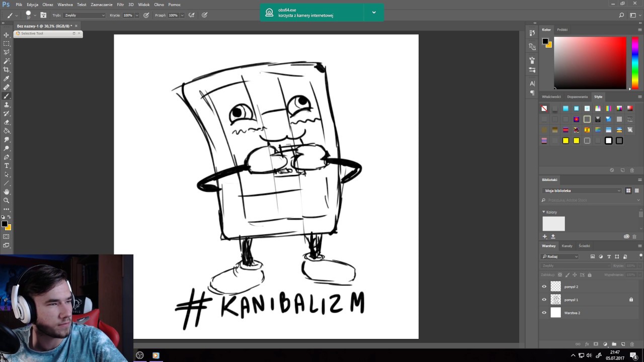
Task: Click the library color swatch thumbnail
Action: (553, 224)
